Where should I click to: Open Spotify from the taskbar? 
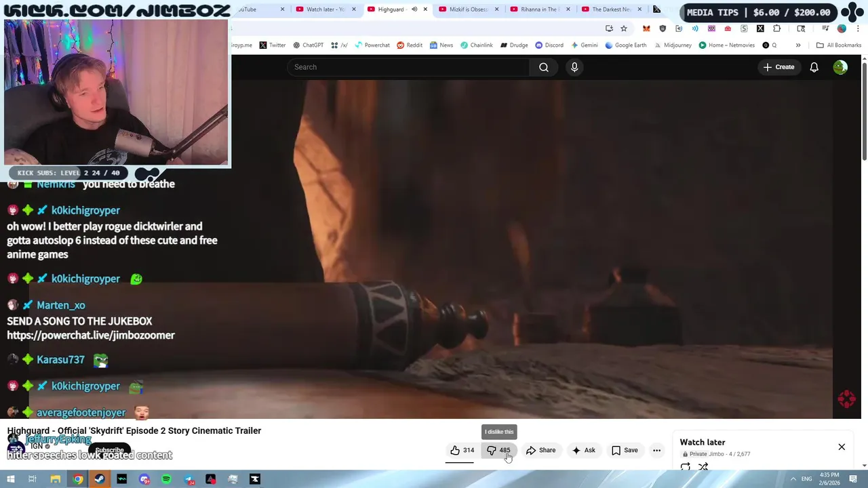tap(166, 479)
